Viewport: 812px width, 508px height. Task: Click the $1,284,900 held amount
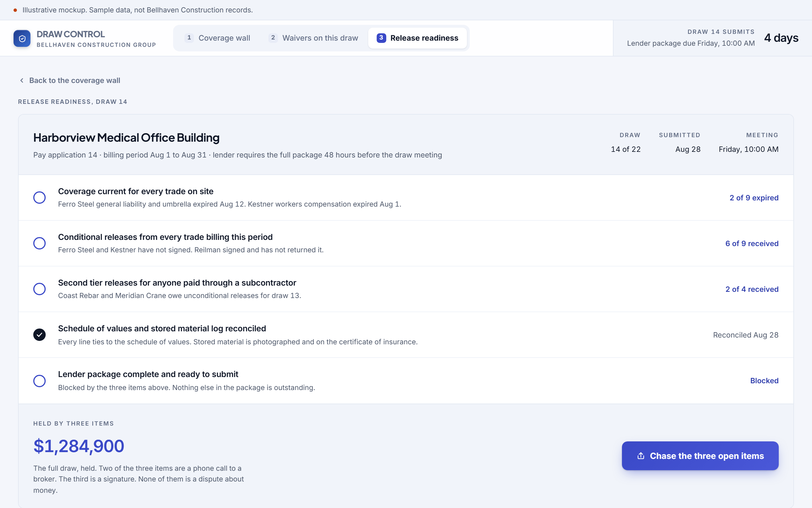click(79, 446)
